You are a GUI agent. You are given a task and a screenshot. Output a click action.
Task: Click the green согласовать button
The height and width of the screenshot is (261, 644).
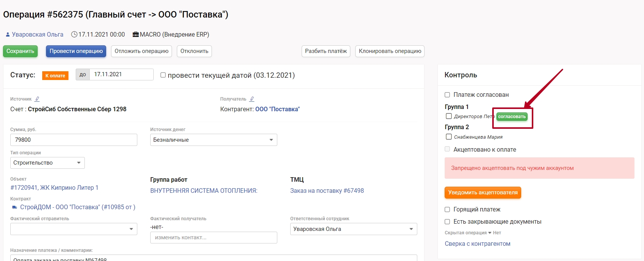512,117
